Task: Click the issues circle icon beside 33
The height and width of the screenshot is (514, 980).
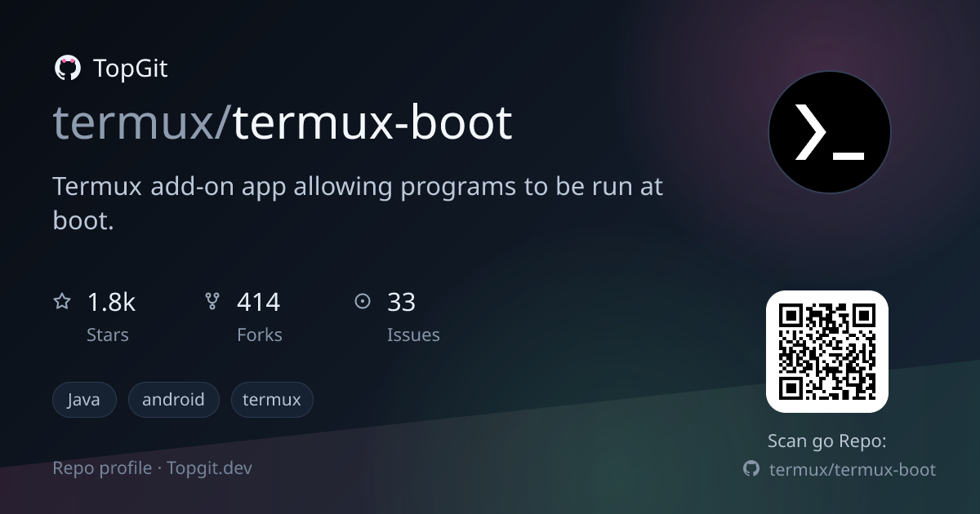Action: click(363, 302)
